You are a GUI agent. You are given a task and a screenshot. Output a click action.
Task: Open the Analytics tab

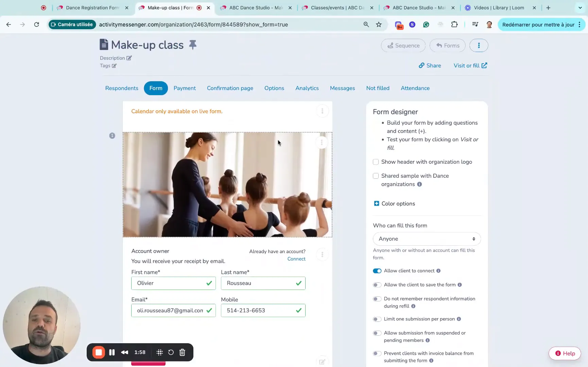[x=307, y=88]
